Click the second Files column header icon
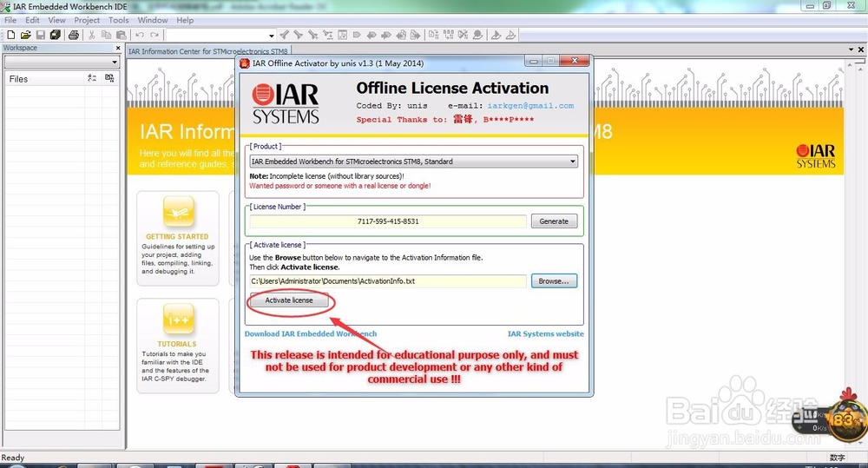This screenshot has height=468, width=868. tap(109, 79)
